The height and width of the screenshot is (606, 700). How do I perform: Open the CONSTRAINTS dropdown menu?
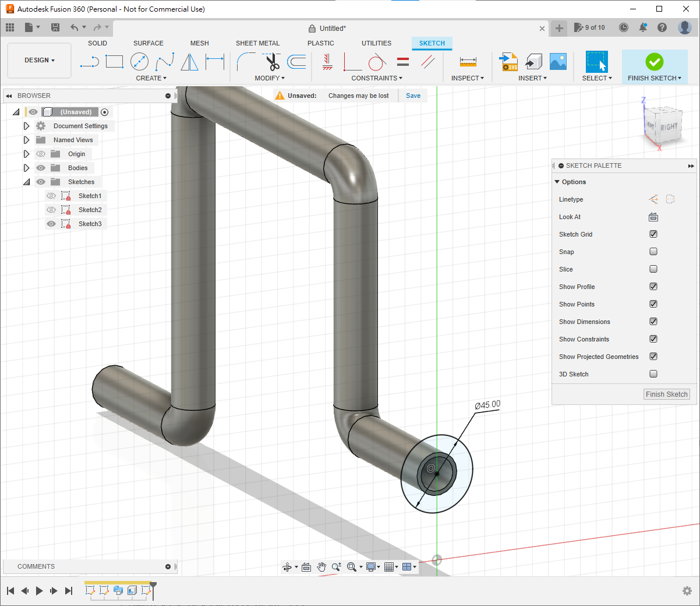[x=376, y=78]
